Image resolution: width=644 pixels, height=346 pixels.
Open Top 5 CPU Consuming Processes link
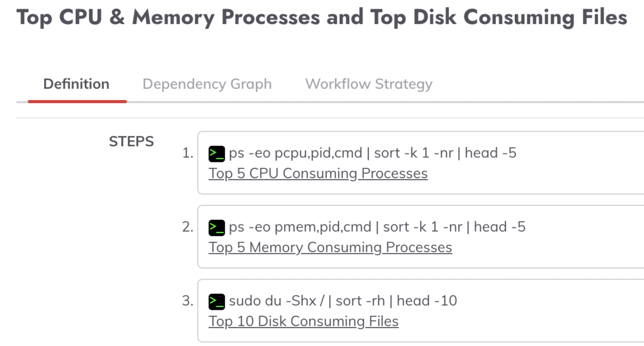click(x=318, y=173)
